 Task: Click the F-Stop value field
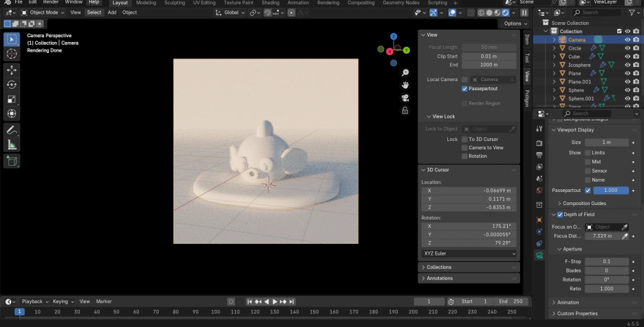606,262
